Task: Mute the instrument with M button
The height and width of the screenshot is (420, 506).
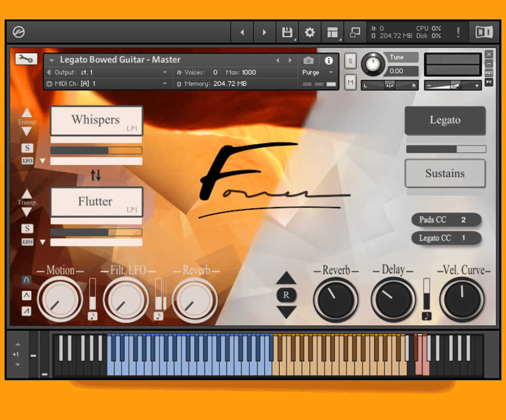Action: [350, 82]
